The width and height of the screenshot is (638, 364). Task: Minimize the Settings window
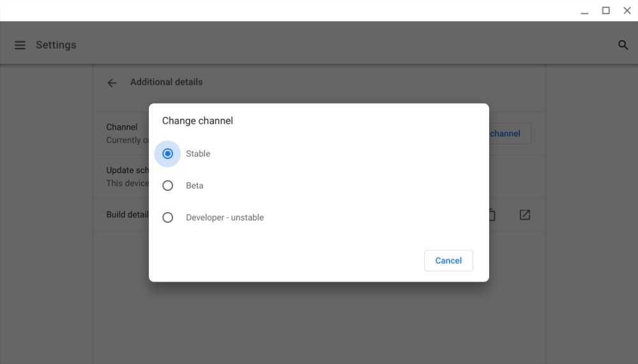(x=584, y=11)
